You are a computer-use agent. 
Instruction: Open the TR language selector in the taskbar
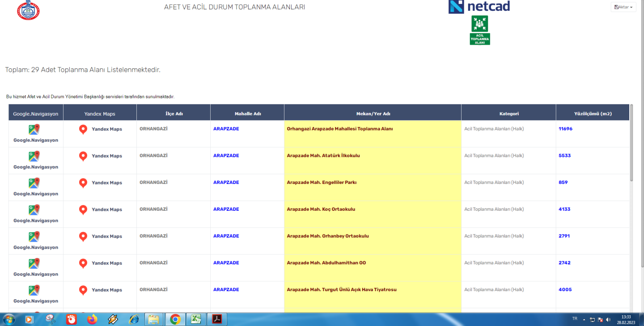coord(574,319)
